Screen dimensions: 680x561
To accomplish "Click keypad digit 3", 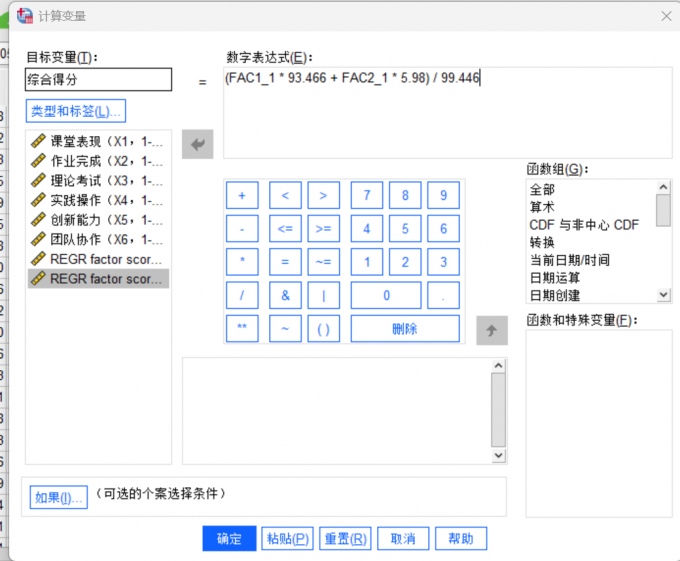I will 443,262.
